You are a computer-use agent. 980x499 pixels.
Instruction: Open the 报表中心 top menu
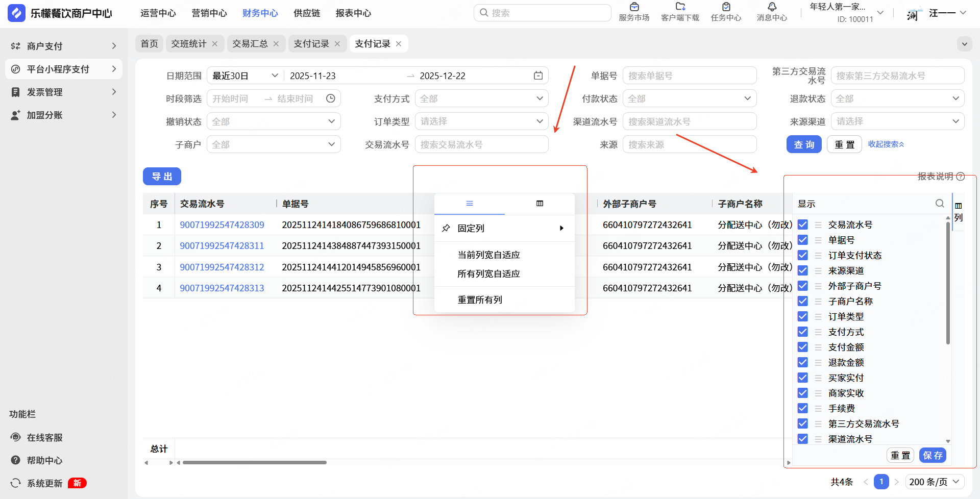pyautogui.click(x=353, y=13)
